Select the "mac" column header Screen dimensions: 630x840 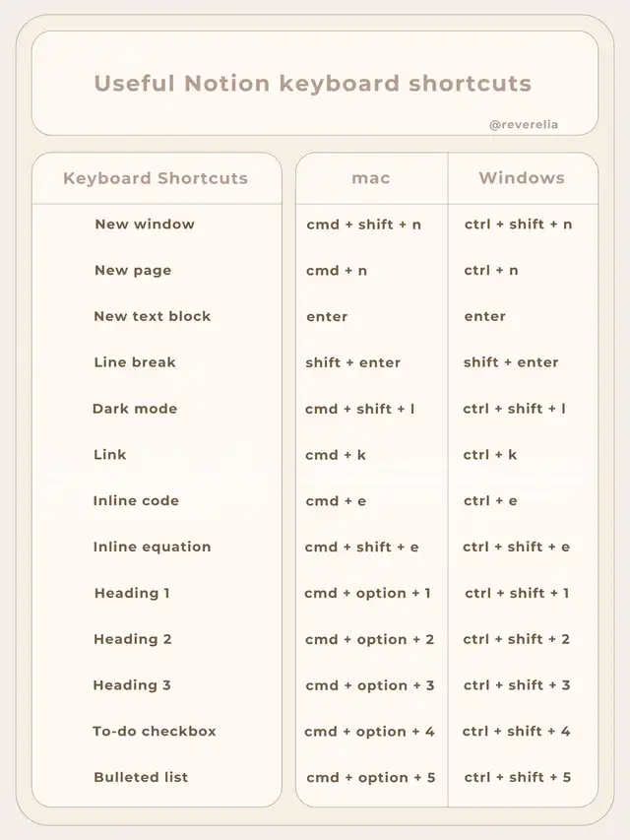click(371, 178)
